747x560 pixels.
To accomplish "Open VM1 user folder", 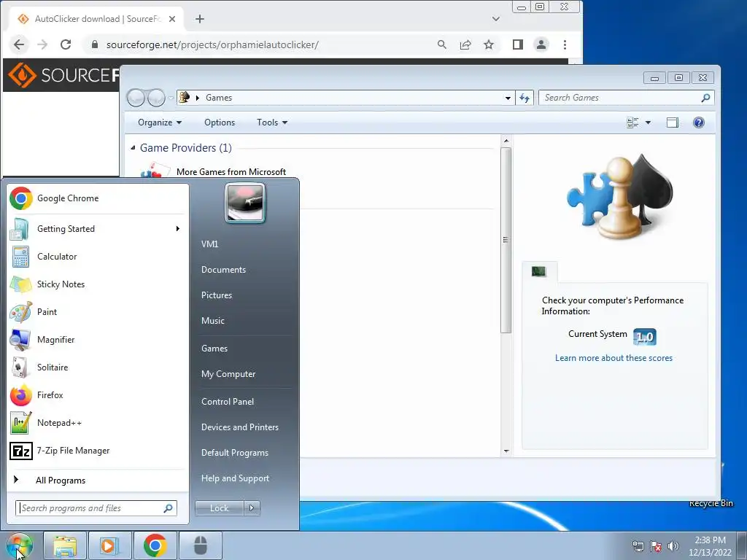I will click(210, 244).
